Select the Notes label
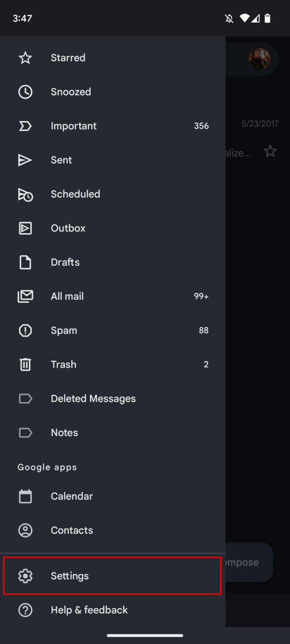 [64, 432]
